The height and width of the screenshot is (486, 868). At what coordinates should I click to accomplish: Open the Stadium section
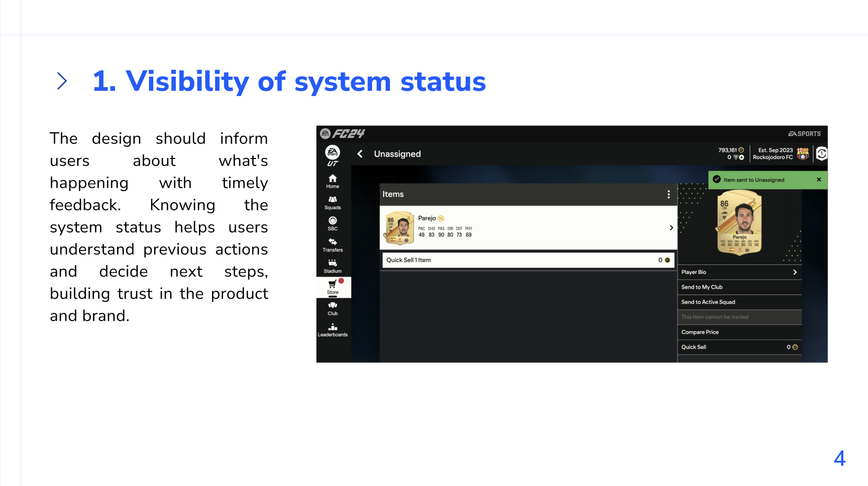pos(332,267)
